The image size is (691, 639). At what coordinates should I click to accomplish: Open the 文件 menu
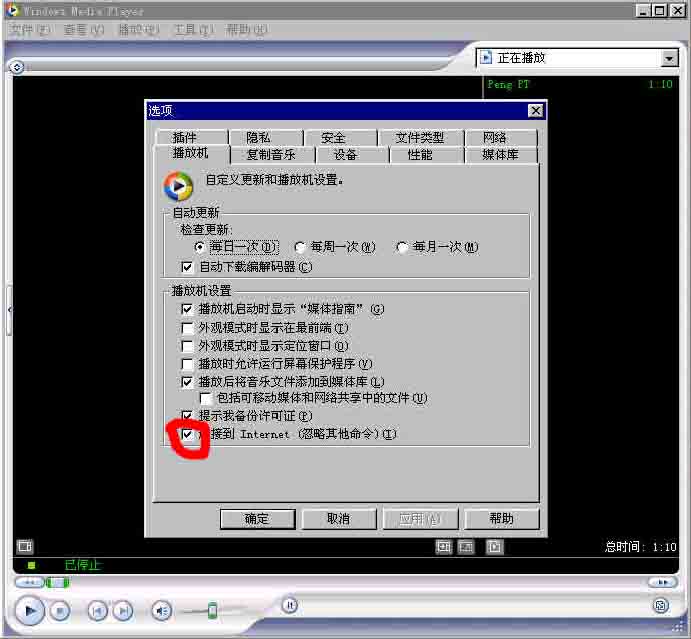[x=30, y=30]
